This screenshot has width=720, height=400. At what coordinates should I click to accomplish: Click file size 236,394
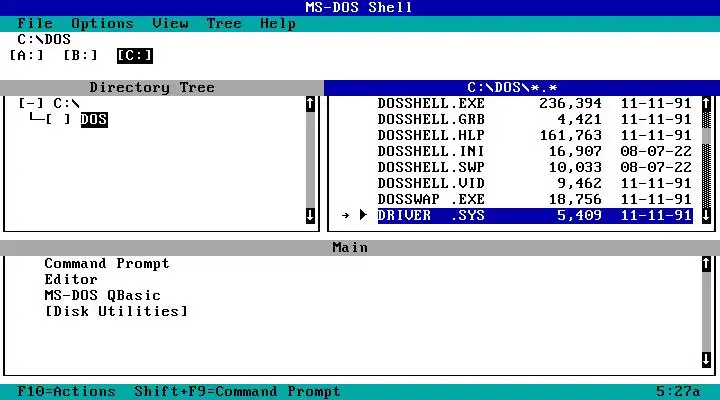(570, 103)
